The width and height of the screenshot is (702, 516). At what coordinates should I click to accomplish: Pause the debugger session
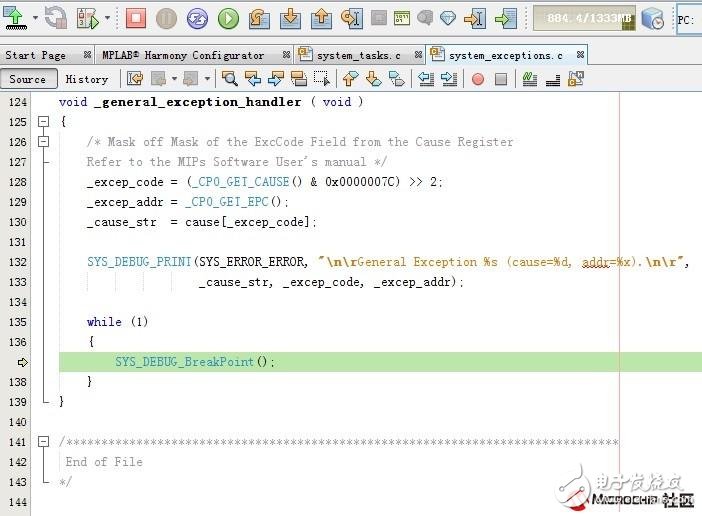tap(167, 18)
